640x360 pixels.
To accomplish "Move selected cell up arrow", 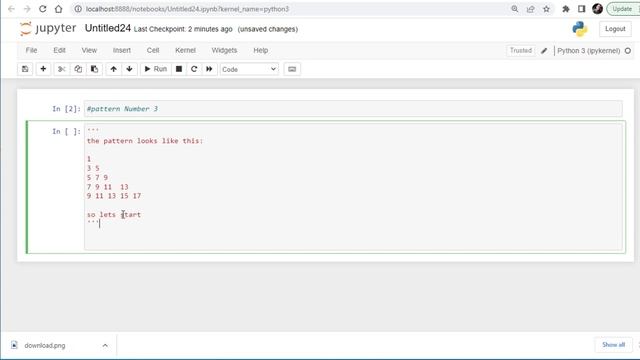I will click(113, 69).
